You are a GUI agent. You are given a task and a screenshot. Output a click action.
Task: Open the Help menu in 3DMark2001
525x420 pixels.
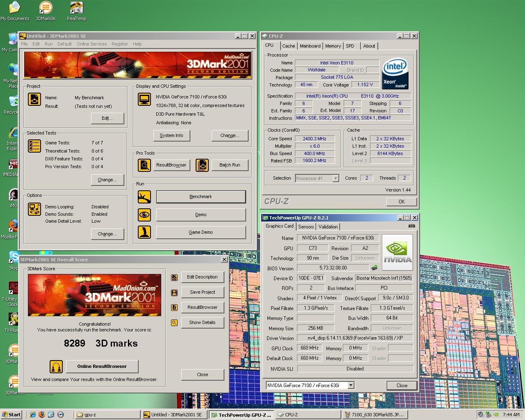pyautogui.click(x=137, y=44)
